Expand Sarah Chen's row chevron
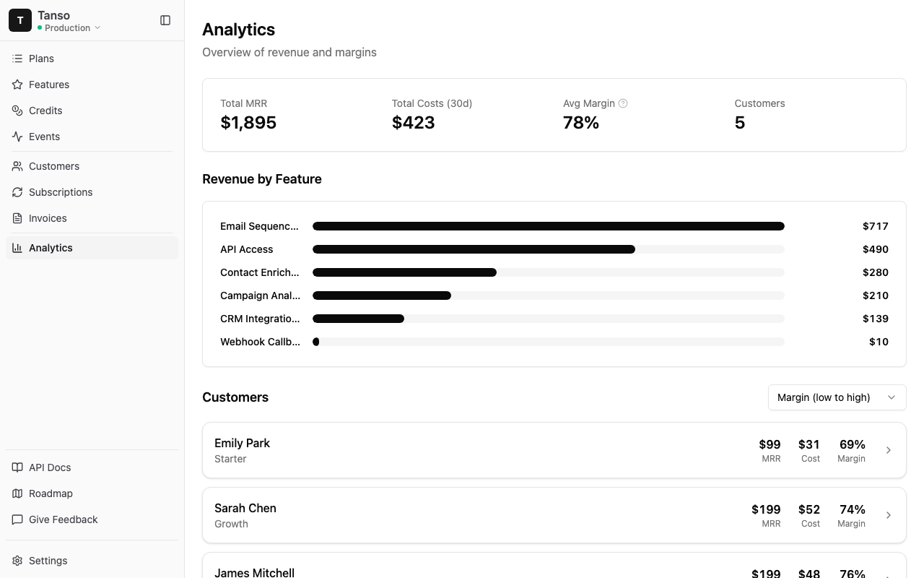This screenshot has height=578, width=924. tap(889, 515)
